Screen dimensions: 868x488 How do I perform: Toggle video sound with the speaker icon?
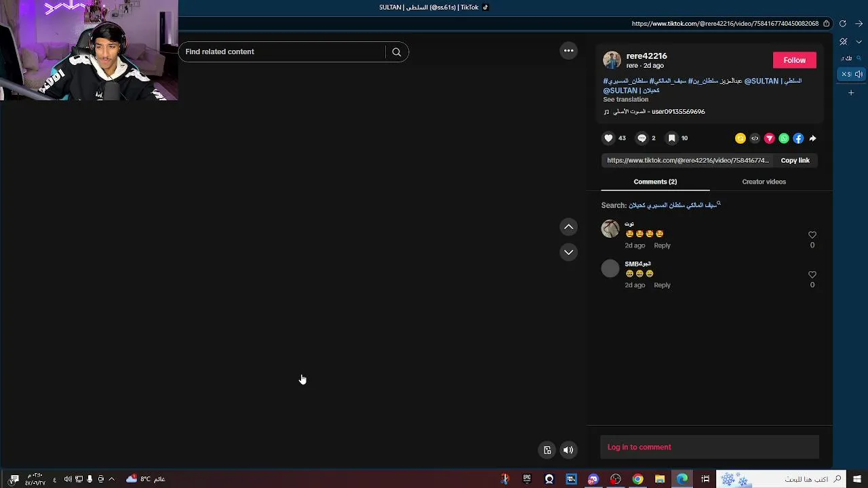coord(568,450)
